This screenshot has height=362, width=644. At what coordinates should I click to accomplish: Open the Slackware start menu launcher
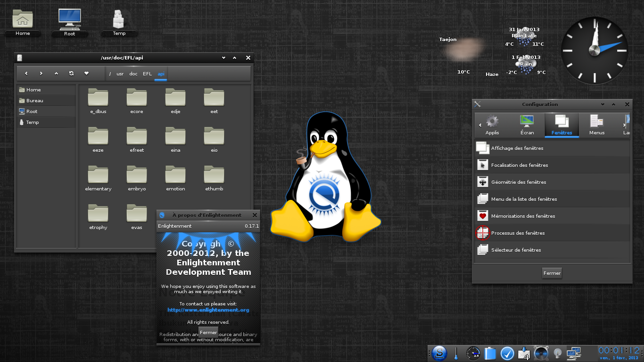[439, 353]
